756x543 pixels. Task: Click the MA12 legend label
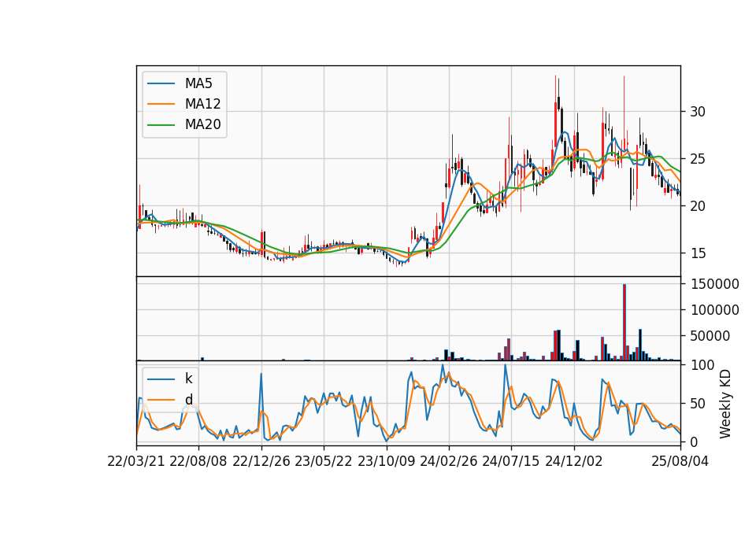point(202,104)
